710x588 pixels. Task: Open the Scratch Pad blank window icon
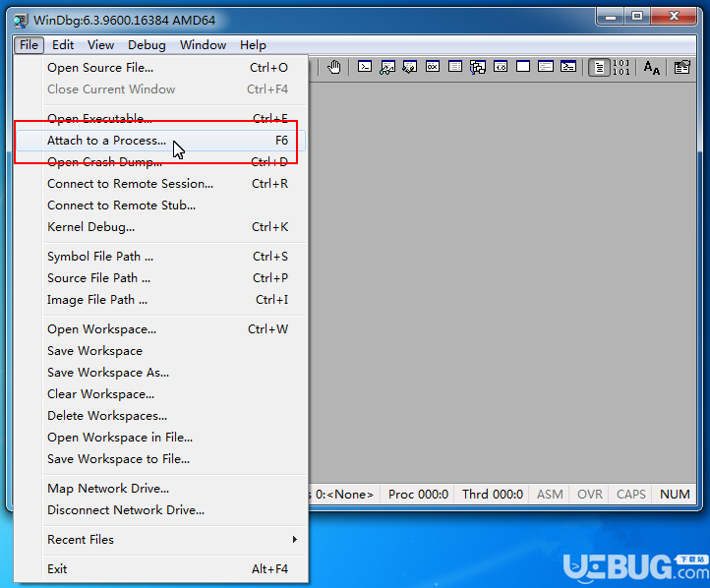(523, 67)
